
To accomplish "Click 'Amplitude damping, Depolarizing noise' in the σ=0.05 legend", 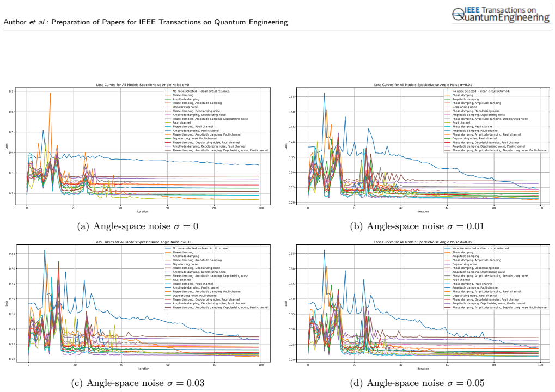I will tap(479, 272).
